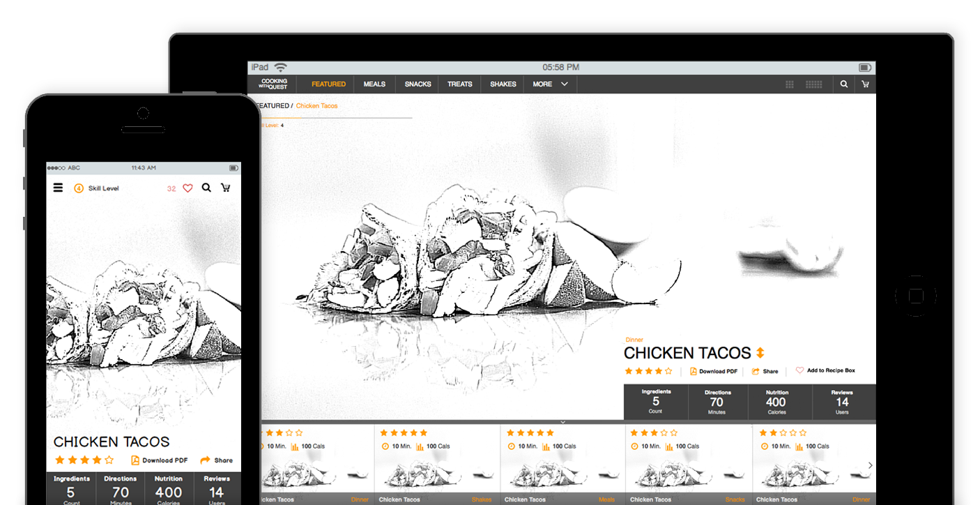Switch to wide grid view in navbar
The width and height of the screenshot is (980, 505).
[813, 84]
